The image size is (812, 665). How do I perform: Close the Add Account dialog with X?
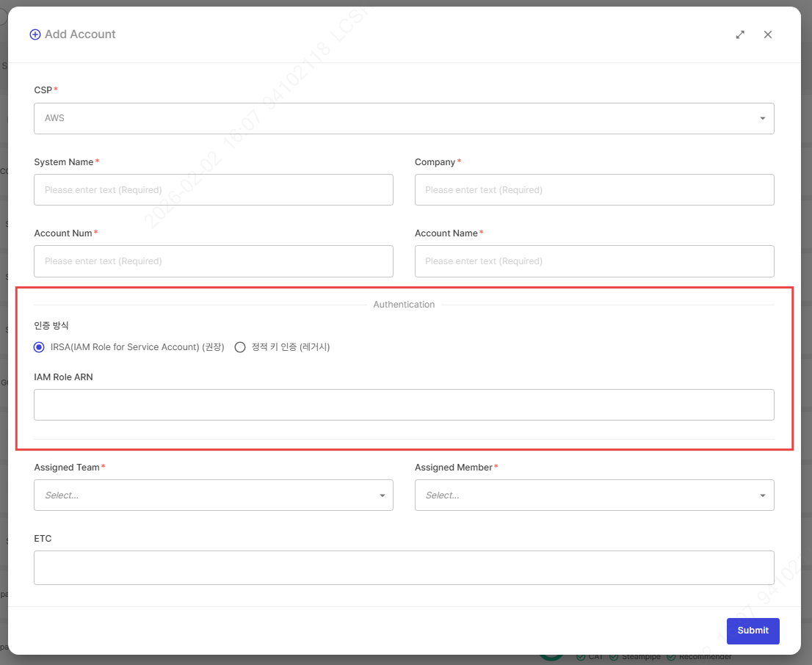[767, 34]
